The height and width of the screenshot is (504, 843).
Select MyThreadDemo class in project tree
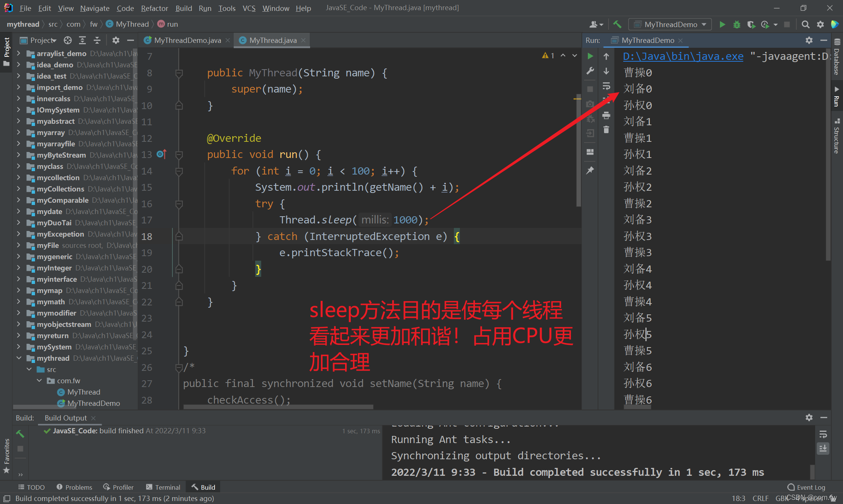coord(93,403)
